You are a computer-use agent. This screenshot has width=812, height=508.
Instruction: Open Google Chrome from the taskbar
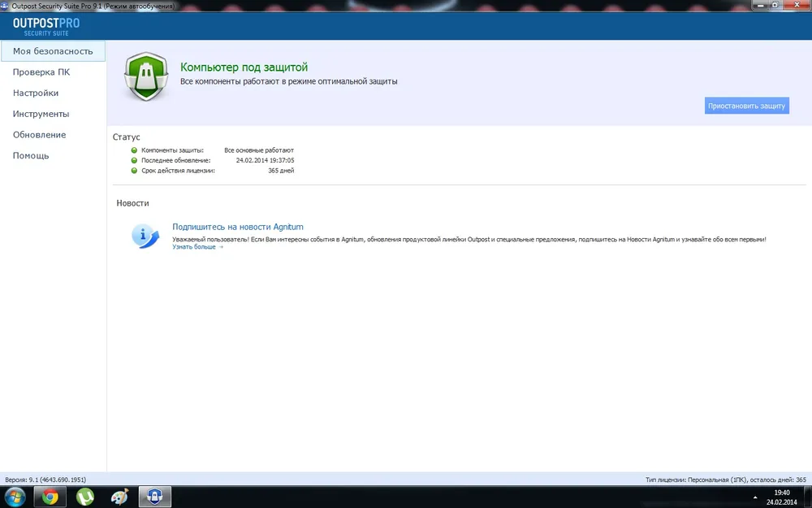50,497
